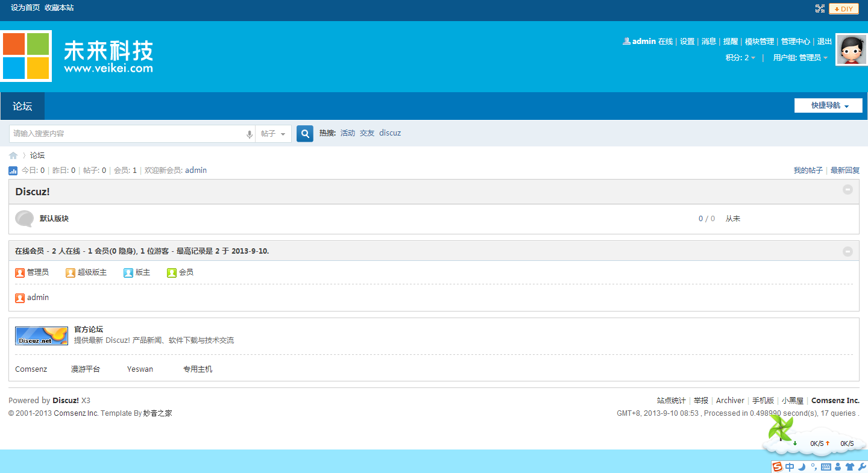Toggle the punctuation mode icon in IME bar
Viewport: 868px width, 473px height.
pyautogui.click(x=814, y=466)
